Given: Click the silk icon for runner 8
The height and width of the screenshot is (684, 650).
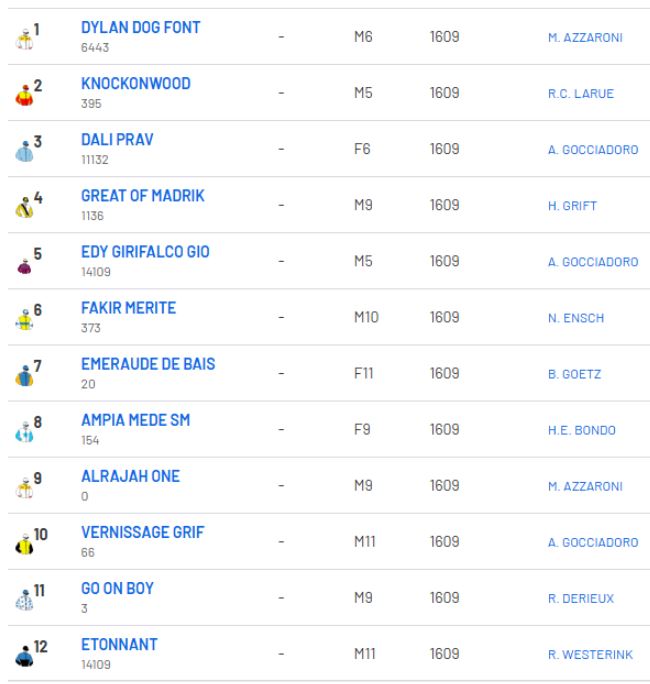Looking at the screenshot, I should (24, 433).
